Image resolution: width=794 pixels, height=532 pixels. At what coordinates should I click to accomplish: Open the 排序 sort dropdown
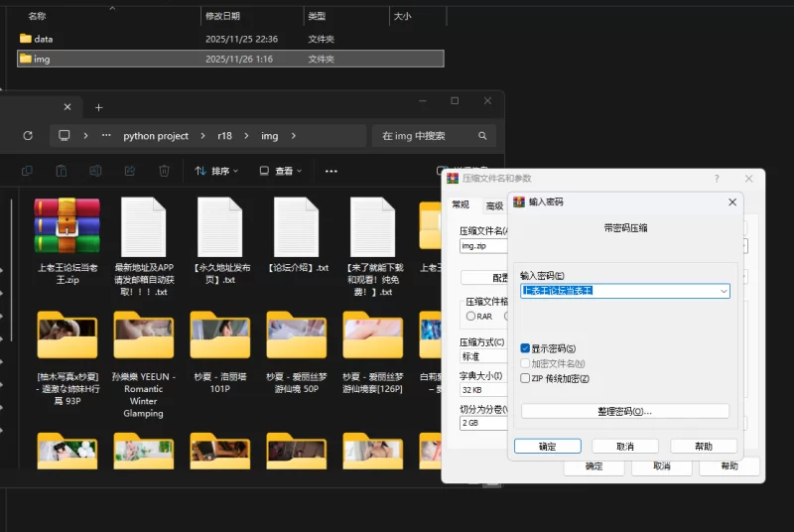[218, 171]
